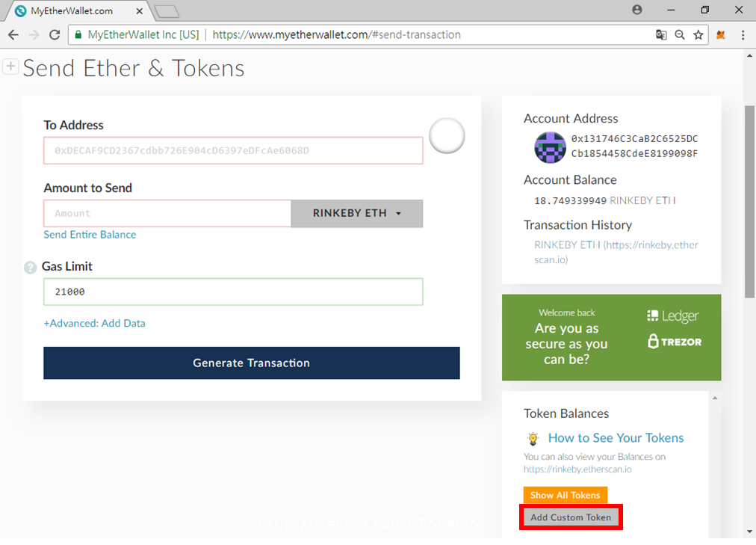Click the page scrollbar down arrow
Viewport: 756px width, 545px height.
click(x=750, y=532)
